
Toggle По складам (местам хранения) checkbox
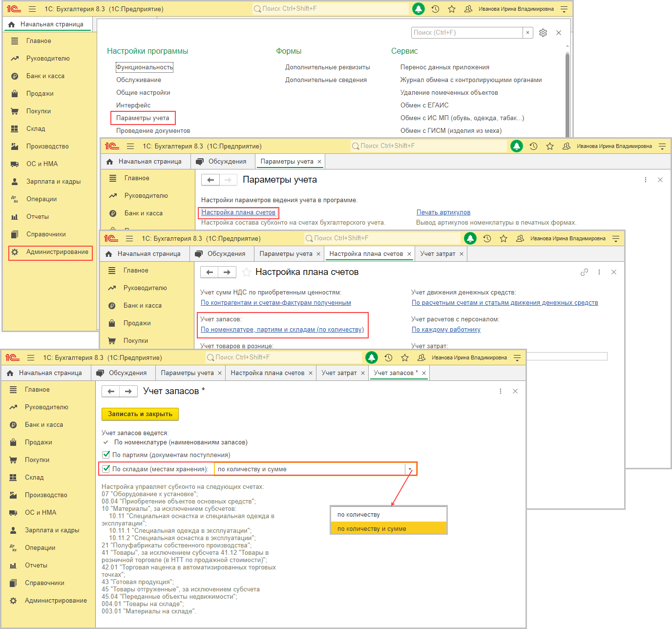[x=106, y=469]
